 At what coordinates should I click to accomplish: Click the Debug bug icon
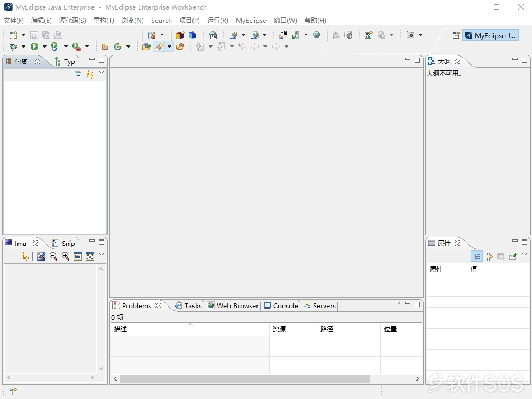pos(13,47)
